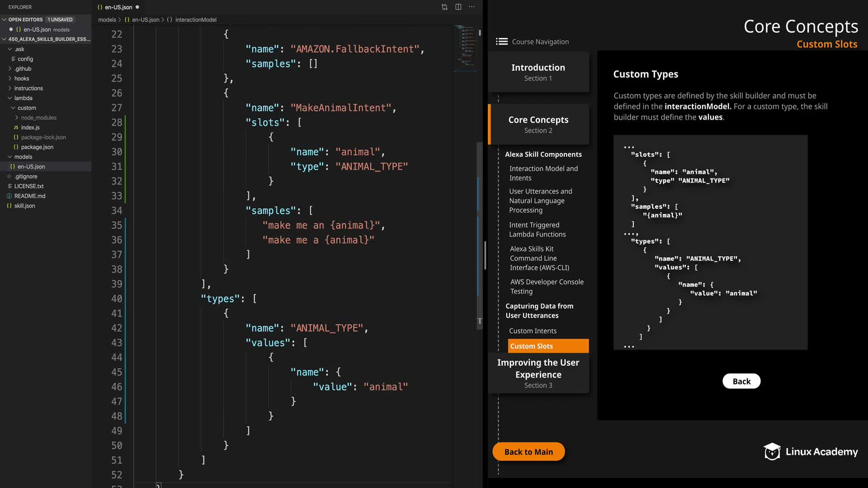The height and width of the screenshot is (488, 868).
Task: Collapse the Open Editors section
Action: tap(4, 19)
